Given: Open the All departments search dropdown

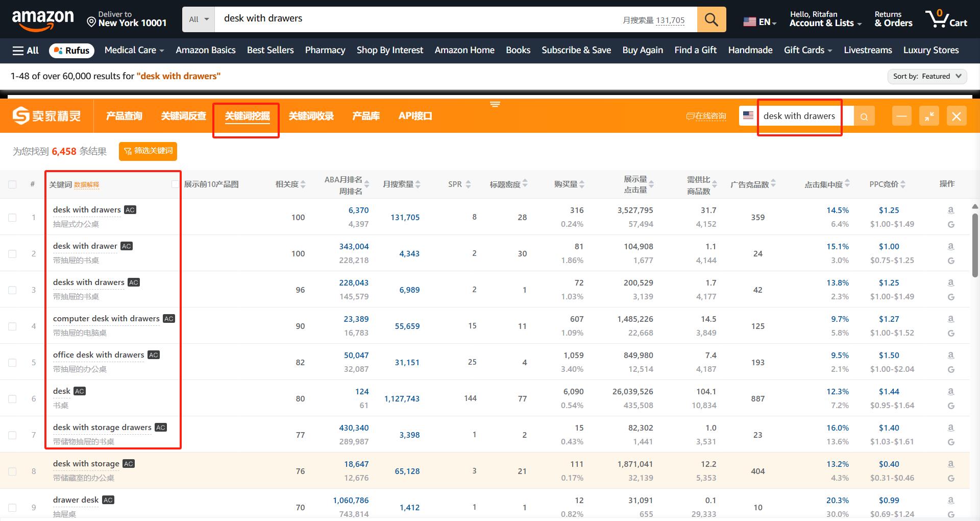Looking at the screenshot, I should 199,19.
